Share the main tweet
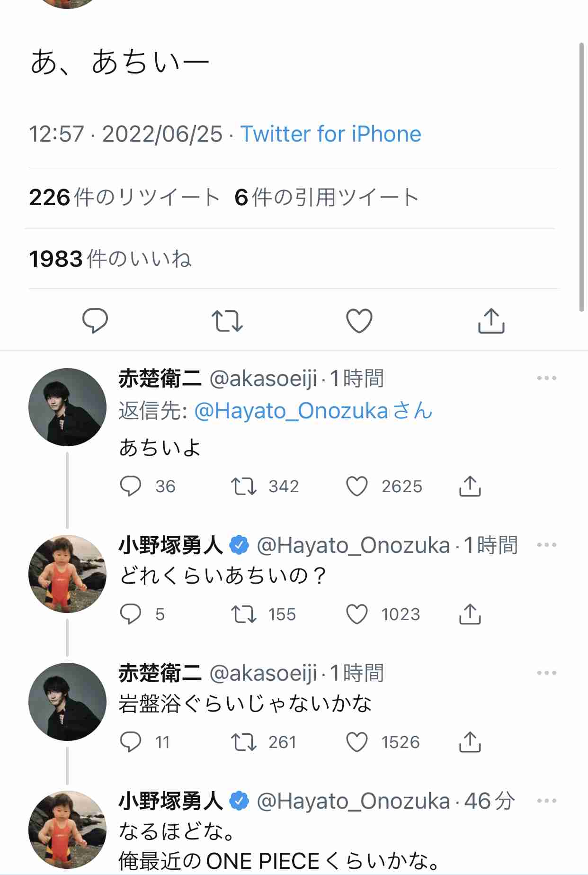The width and height of the screenshot is (588, 875). (491, 321)
